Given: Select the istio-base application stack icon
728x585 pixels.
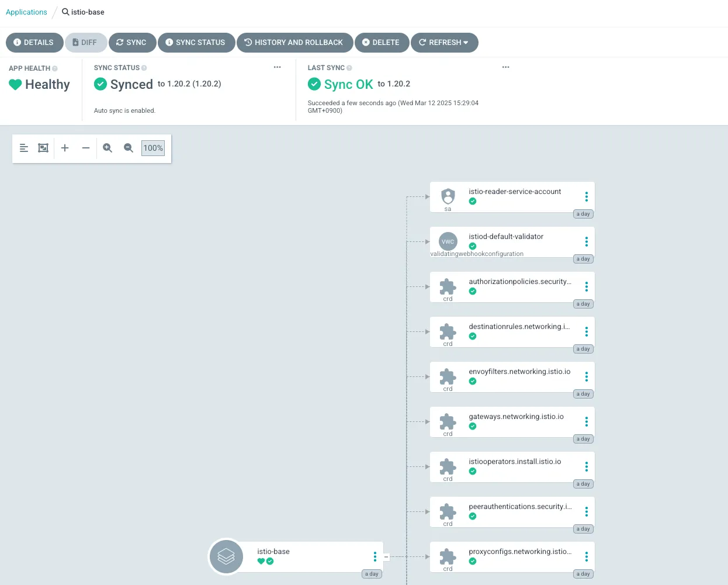Looking at the screenshot, I should coord(226,556).
